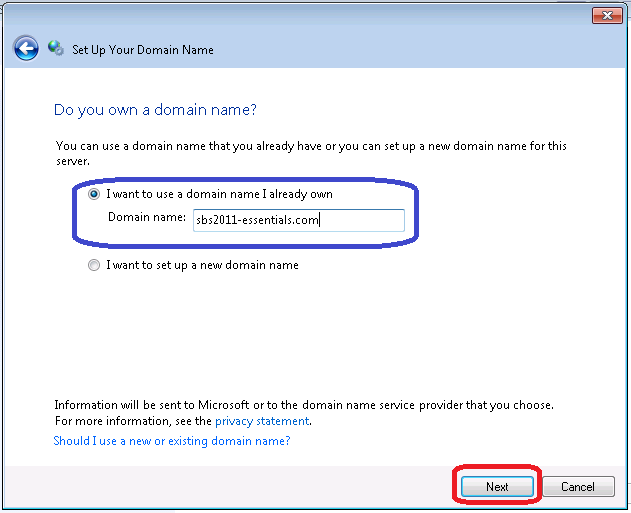Click the 'Set Up Your Domain Name' title text

pyautogui.click(x=143, y=49)
